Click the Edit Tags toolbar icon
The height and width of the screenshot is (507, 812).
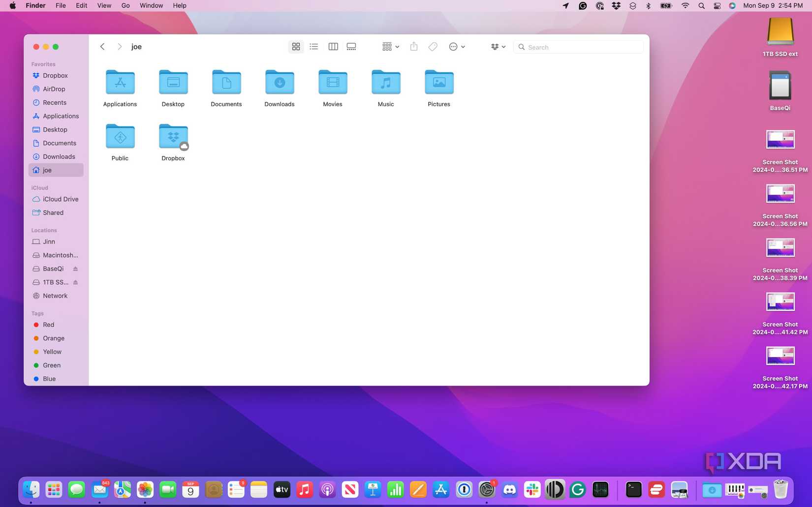pos(433,47)
